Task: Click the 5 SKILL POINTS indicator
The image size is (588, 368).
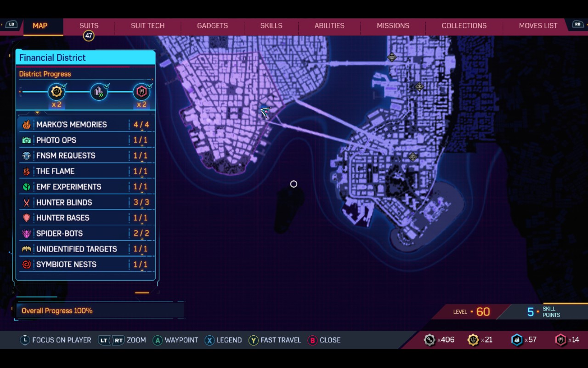Action: coord(543,312)
